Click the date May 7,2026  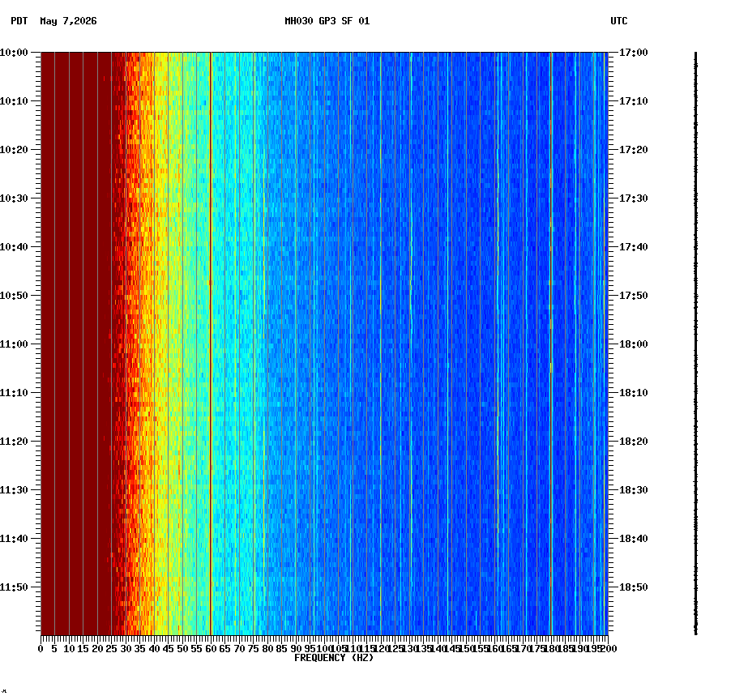pos(68,21)
